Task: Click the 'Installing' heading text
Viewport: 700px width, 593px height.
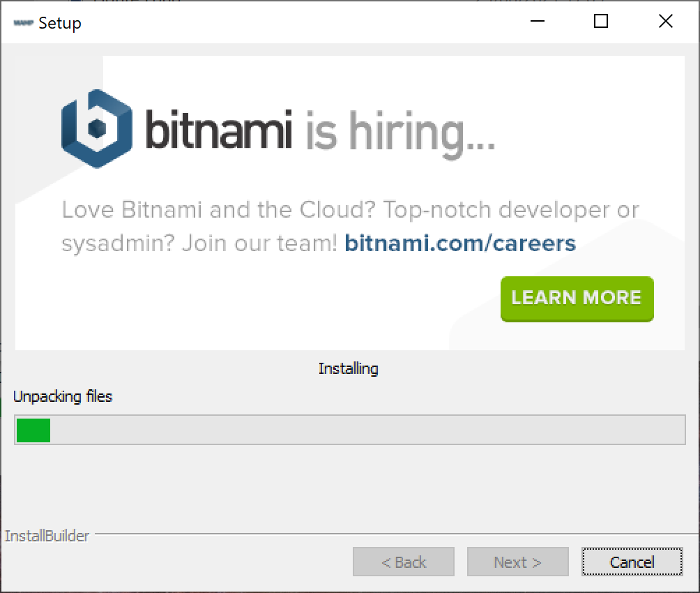Action: pos(348,368)
